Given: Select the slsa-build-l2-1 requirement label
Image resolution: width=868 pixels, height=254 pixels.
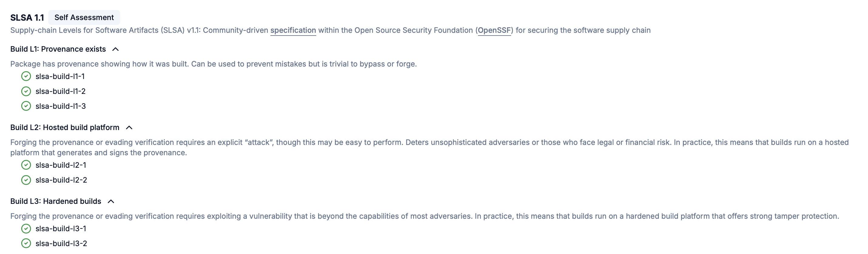Looking at the screenshot, I should click(61, 165).
